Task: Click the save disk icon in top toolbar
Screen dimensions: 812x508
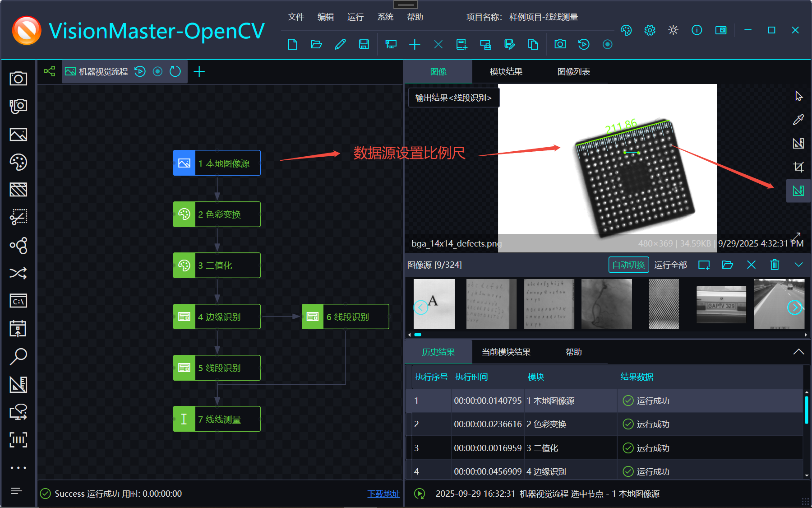Action: tap(364, 44)
